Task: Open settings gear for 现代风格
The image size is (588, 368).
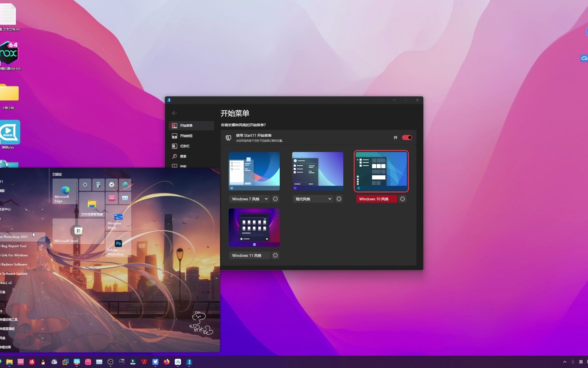Action: point(339,199)
